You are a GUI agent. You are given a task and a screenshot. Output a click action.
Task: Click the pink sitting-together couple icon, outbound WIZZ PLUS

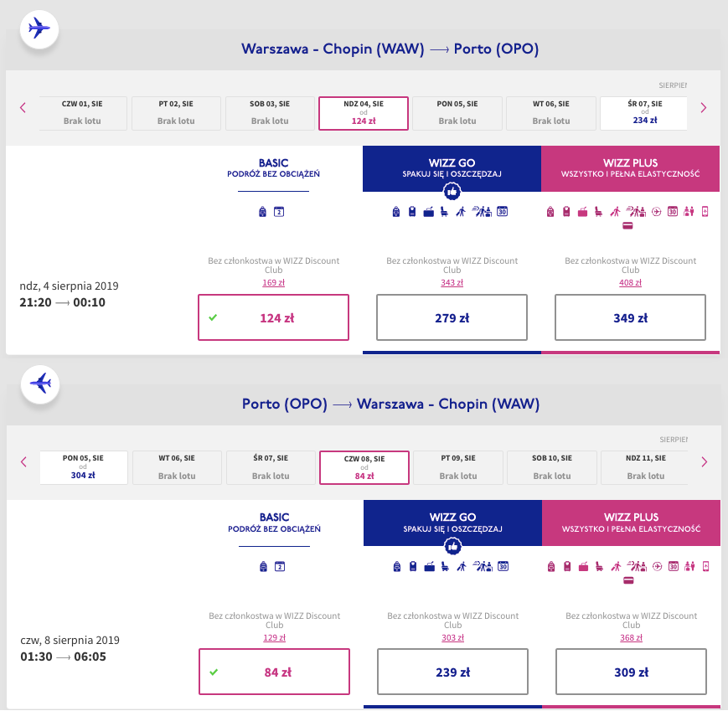click(689, 212)
